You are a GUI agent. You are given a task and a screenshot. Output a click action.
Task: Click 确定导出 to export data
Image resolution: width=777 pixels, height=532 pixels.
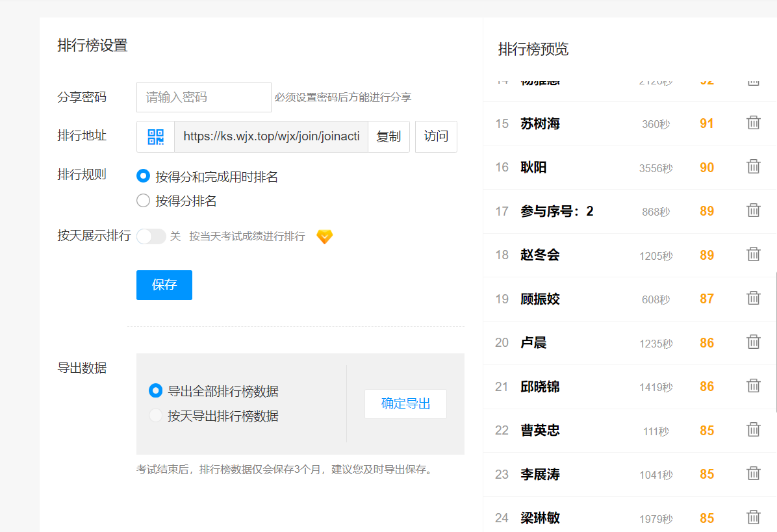405,403
